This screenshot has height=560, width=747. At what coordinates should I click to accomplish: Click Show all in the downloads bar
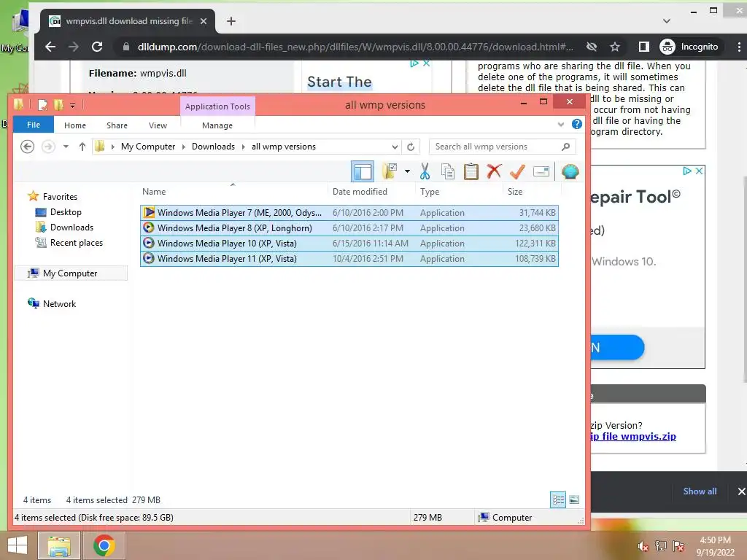(x=700, y=491)
